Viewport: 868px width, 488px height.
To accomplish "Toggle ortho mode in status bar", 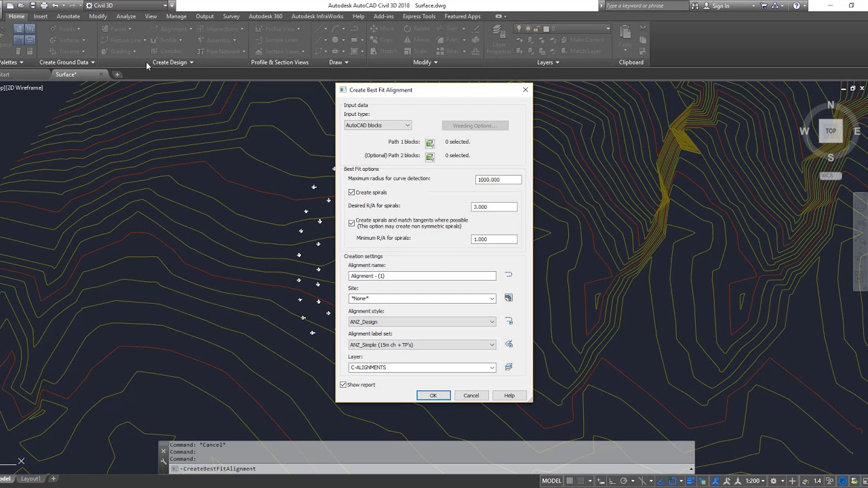I will click(613, 481).
